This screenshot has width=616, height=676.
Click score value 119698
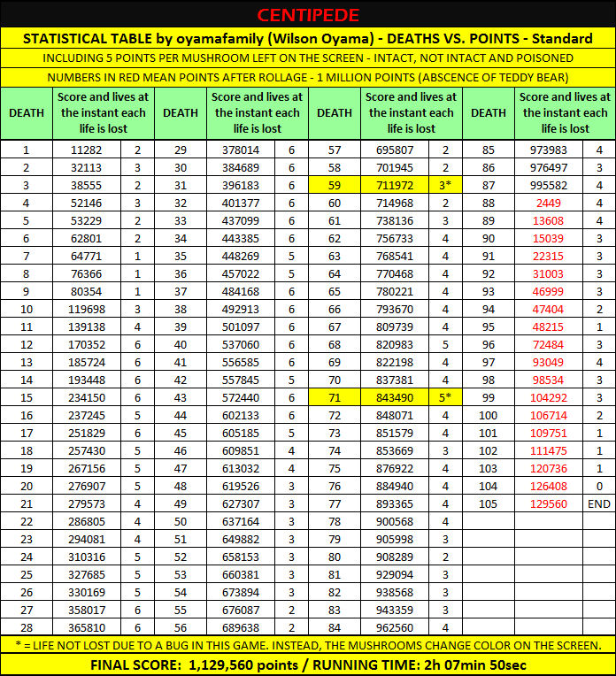pos(86,309)
